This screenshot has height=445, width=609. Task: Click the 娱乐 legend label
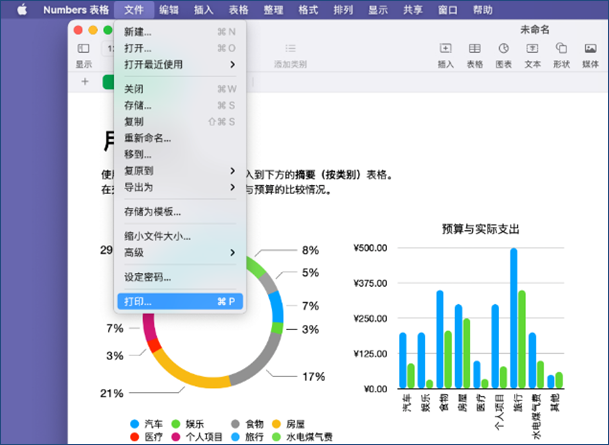point(195,424)
